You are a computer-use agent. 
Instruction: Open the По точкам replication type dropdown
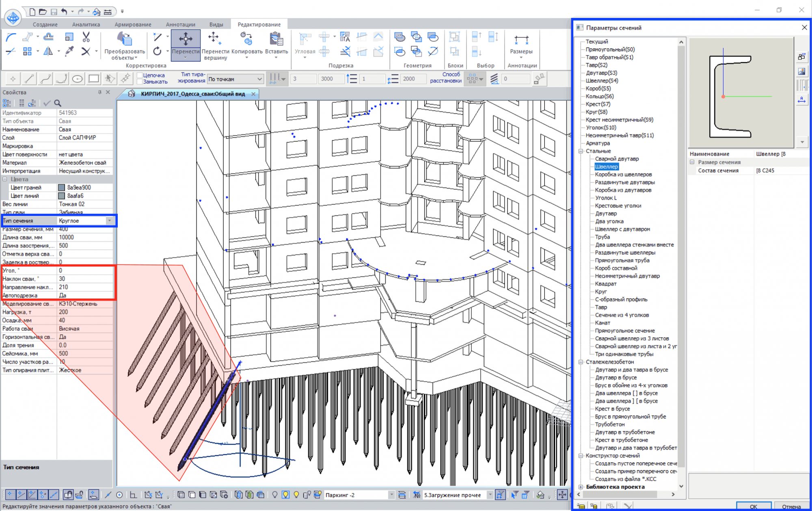(x=259, y=79)
